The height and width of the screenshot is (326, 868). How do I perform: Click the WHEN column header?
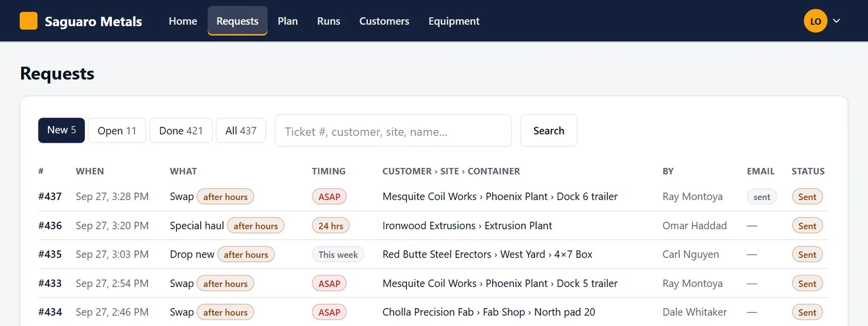[90, 171]
